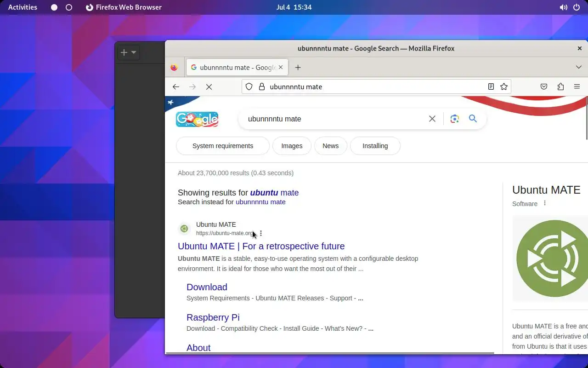This screenshot has width=588, height=368.
Task: Click the Ubuntu MATE knowledge panel title
Action: pyautogui.click(x=546, y=190)
